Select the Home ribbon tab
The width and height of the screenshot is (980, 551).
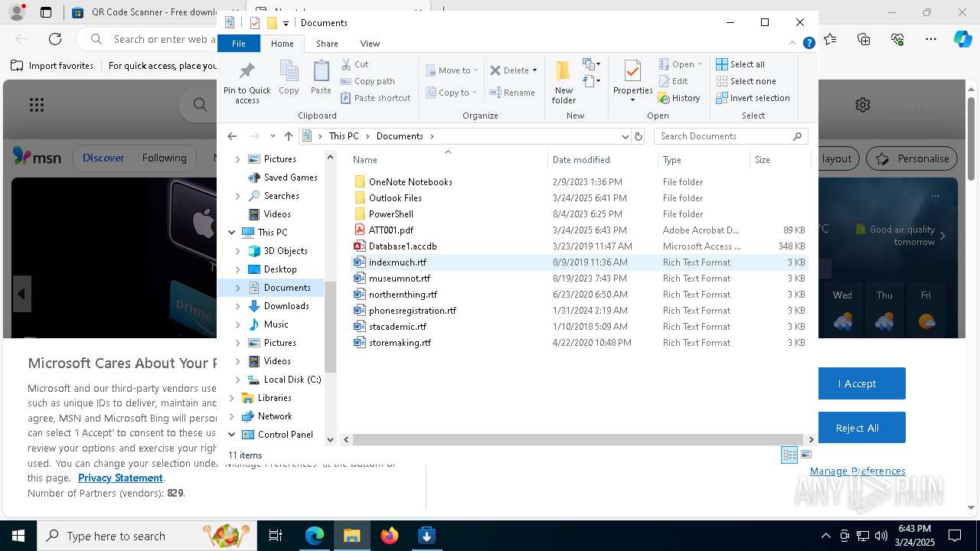tap(283, 44)
